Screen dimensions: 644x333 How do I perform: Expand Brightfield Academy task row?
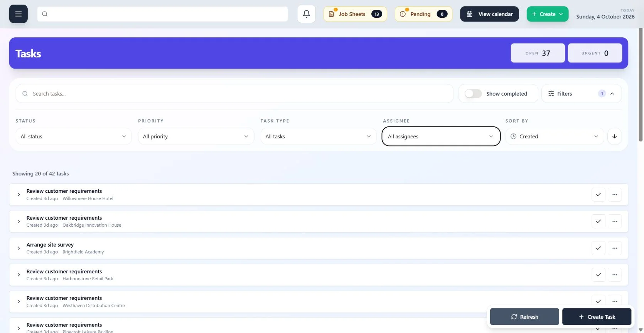pyautogui.click(x=19, y=248)
